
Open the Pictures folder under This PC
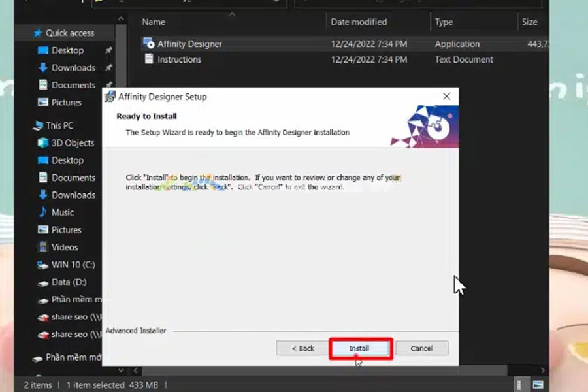coord(66,229)
